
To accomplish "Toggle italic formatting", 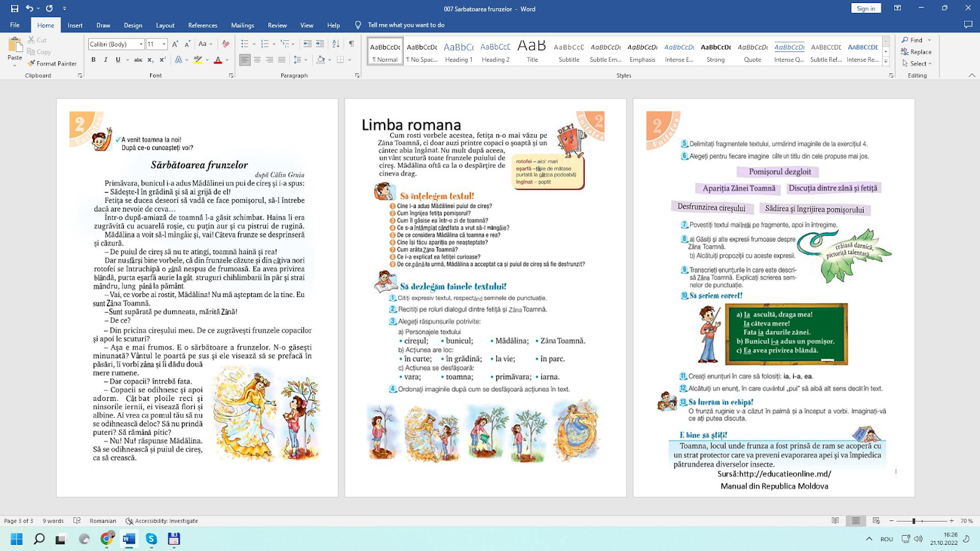I will (x=106, y=60).
